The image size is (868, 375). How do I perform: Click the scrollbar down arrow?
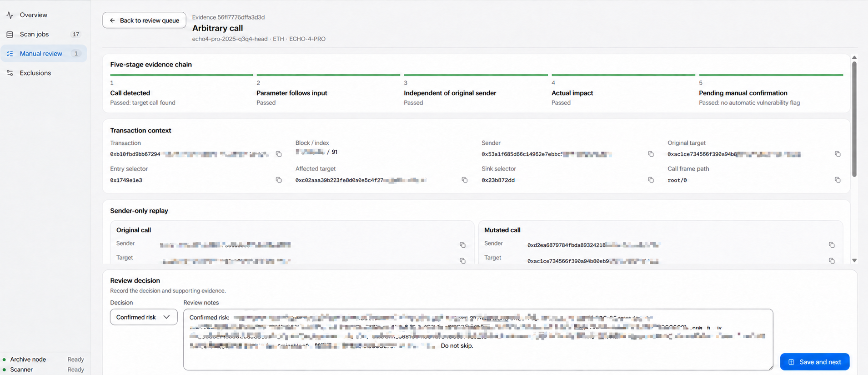click(854, 261)
